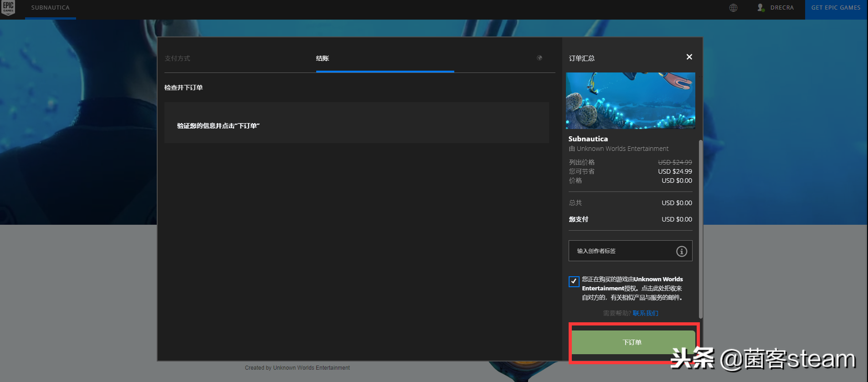Click the Created by Unknown Worlds Entertainment text

[297, 368]
